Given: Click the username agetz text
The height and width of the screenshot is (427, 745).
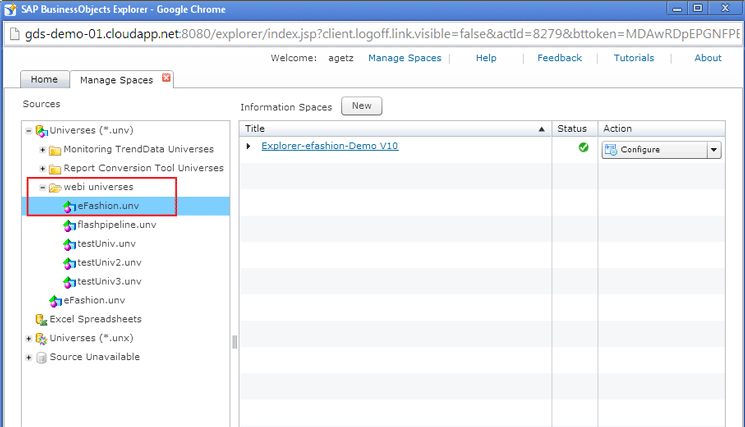Looking at the screenshot, I should coord(341,58).
